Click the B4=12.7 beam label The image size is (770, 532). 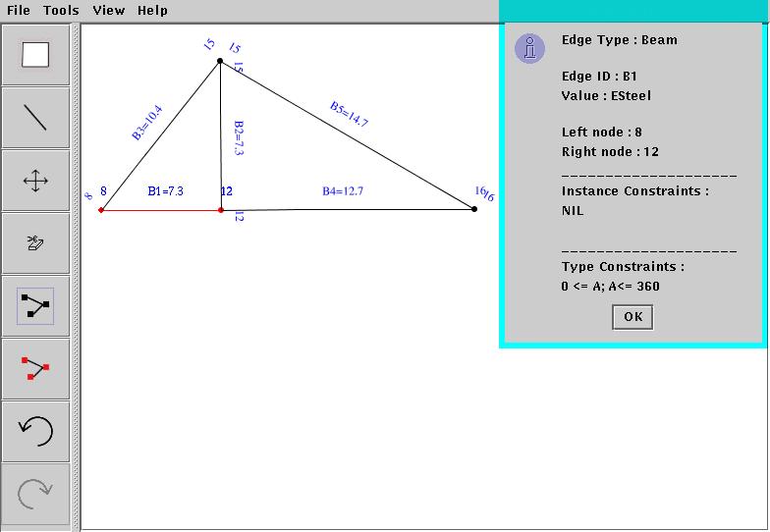tap(343, 191)
